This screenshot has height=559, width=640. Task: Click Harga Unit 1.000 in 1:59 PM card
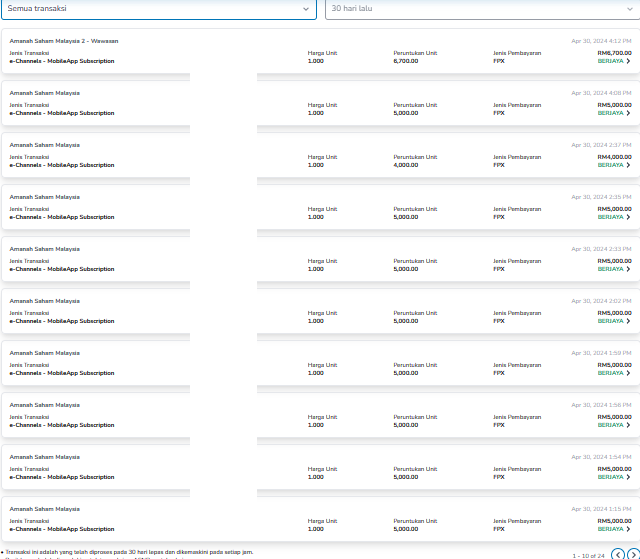pyautogui.click(x=316, y=373)
